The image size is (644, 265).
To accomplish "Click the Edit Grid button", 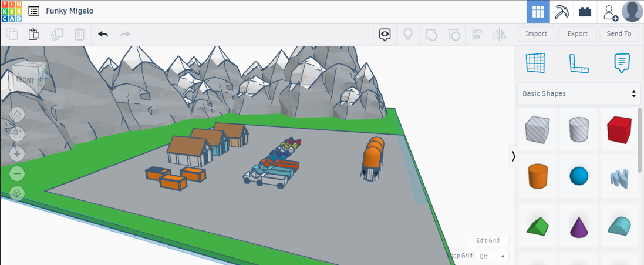I will pos(488,241).
